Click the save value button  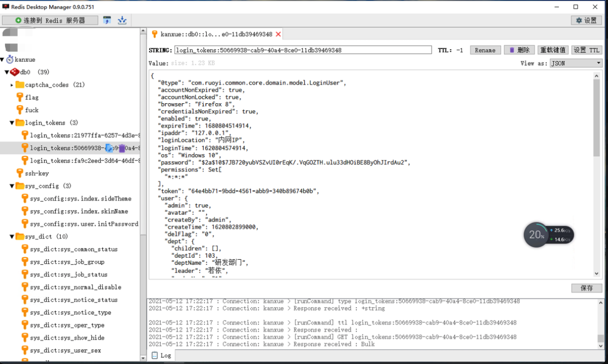tap(587, 288)
